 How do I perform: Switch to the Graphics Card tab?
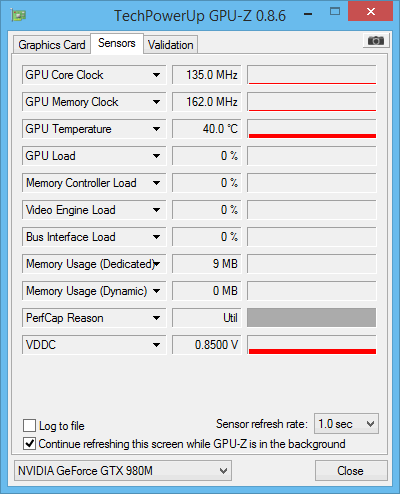tap(52, 45)
